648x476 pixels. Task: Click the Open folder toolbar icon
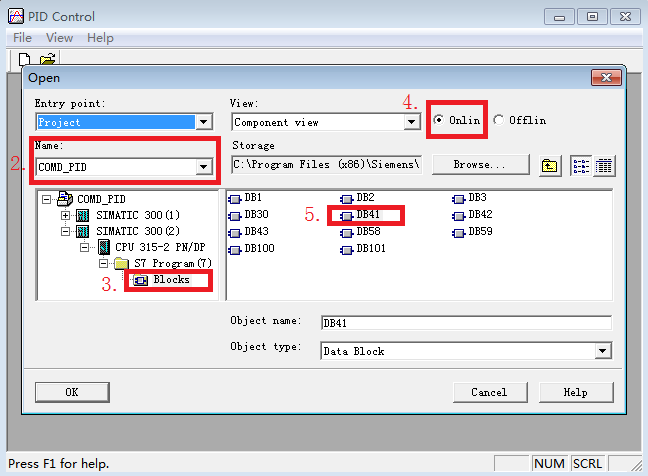pos(48,59)
